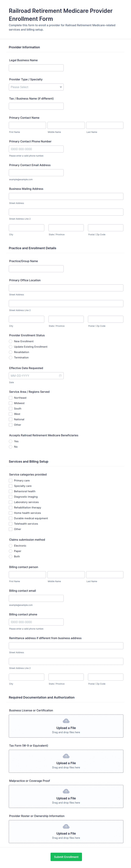The height and width of the screenshot is (868, 131).
Task: Click the calendar icon in Effective Date field
Action: click(x=60, y=375)
